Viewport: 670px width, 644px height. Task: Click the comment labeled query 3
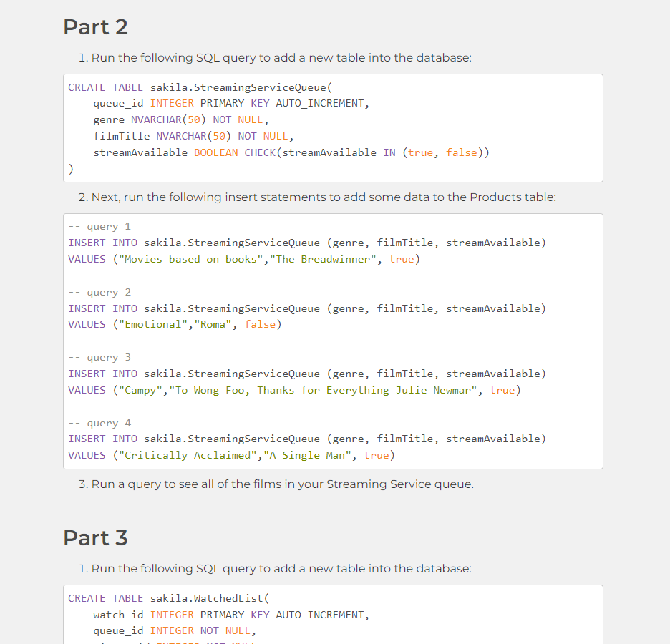click(99, 356)
